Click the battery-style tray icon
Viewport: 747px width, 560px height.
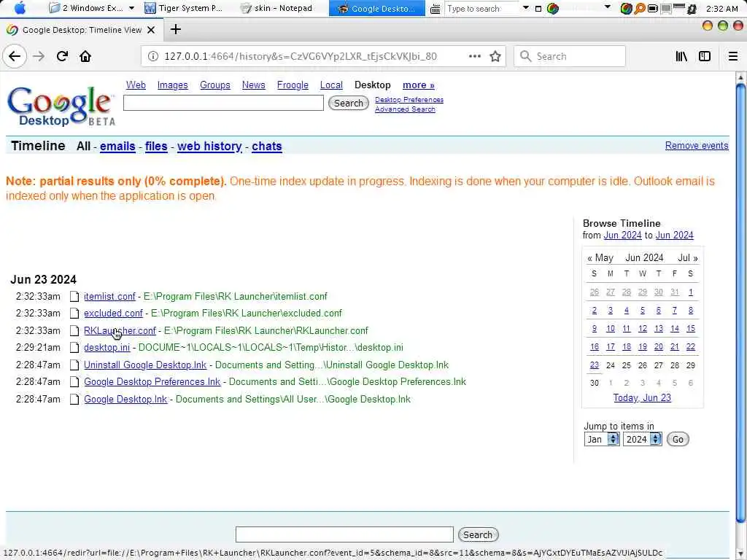[x=653, y=9]
